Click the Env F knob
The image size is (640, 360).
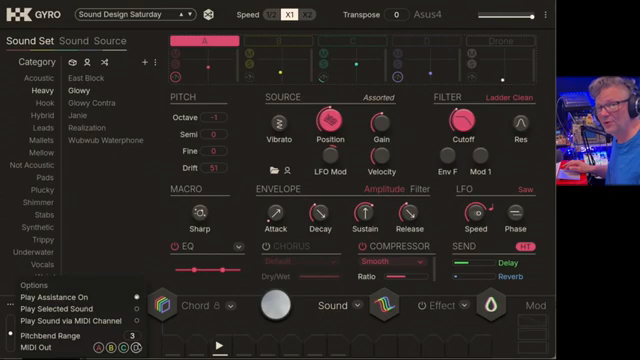(x=447, y=156)
